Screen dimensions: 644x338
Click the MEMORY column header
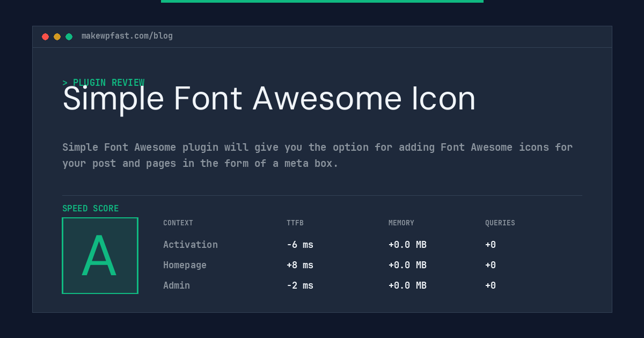401,223
